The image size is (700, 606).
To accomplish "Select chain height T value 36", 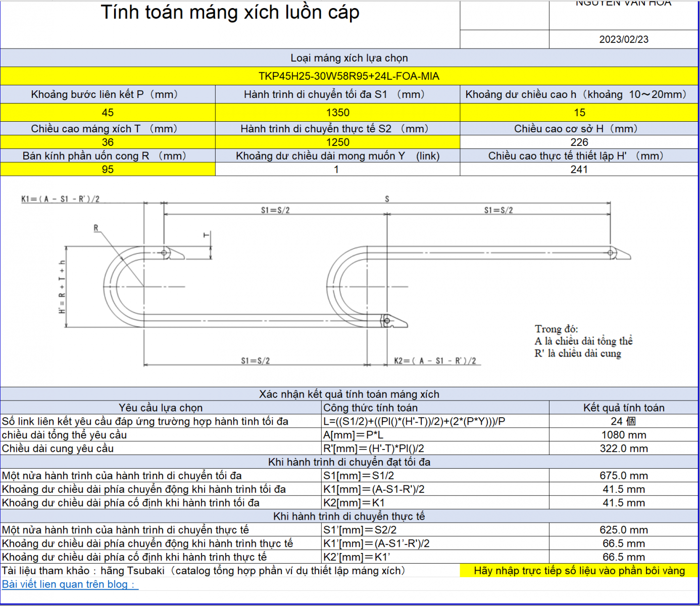I will point(108,142).
